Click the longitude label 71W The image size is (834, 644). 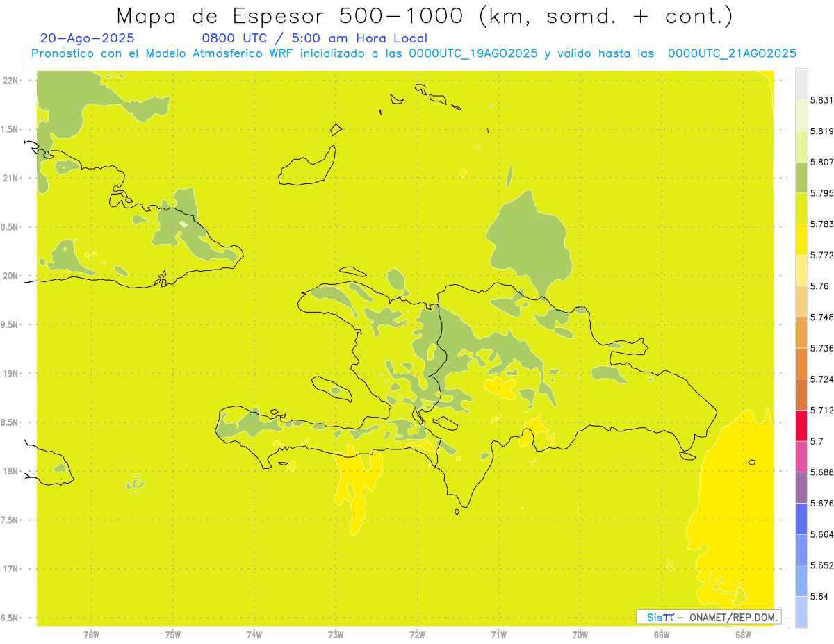coord(498,634)
